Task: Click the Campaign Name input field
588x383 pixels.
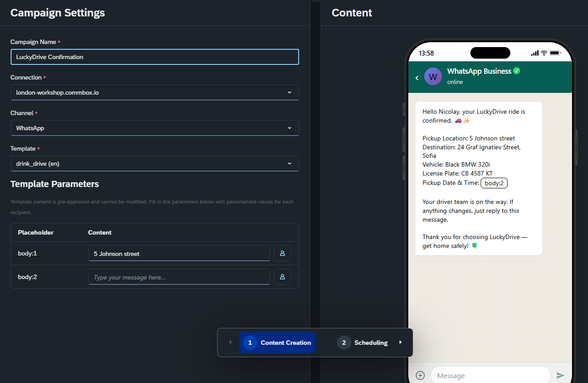Action: [x=154, y=57]
